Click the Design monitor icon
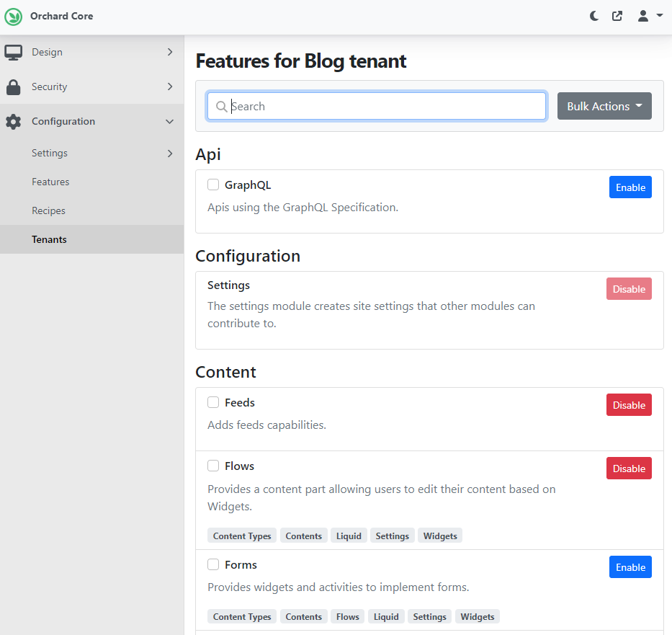The height and width of the screenshot is (635, 672). [13, 53]
